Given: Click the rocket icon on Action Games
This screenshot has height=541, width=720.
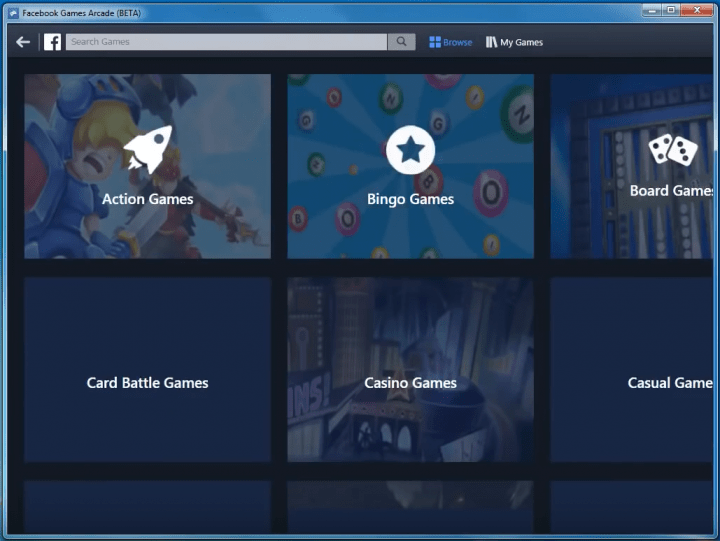Looking at the screenshot, I should [148, 150].
